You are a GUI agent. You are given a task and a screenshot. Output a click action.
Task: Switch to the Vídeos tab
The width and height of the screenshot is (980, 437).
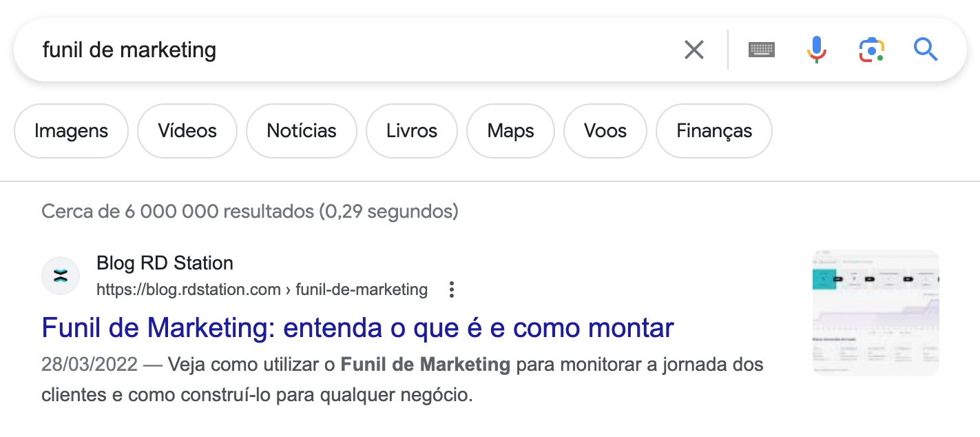click(x=187, y=130)
